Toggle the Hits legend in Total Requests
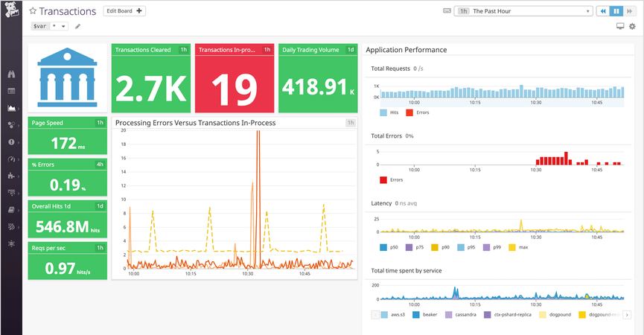The image size is (644, 335). (x=389, y=112)
